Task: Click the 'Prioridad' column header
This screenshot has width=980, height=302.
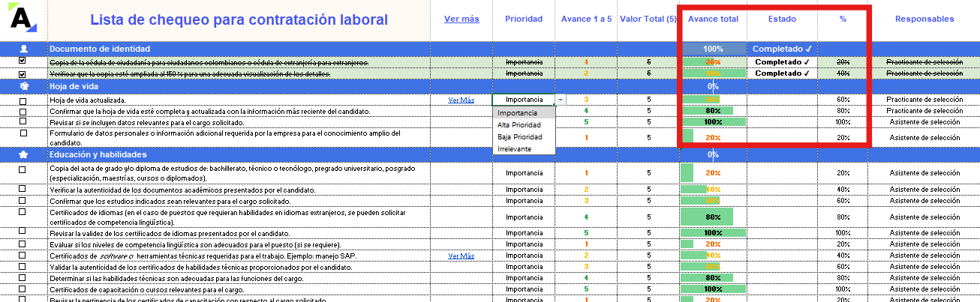Action: [524, 19]
